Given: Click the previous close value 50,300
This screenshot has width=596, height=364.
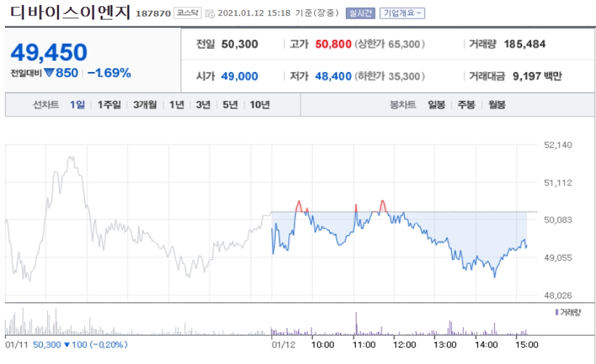Looking at the screenshot, I should coord(240,44).
